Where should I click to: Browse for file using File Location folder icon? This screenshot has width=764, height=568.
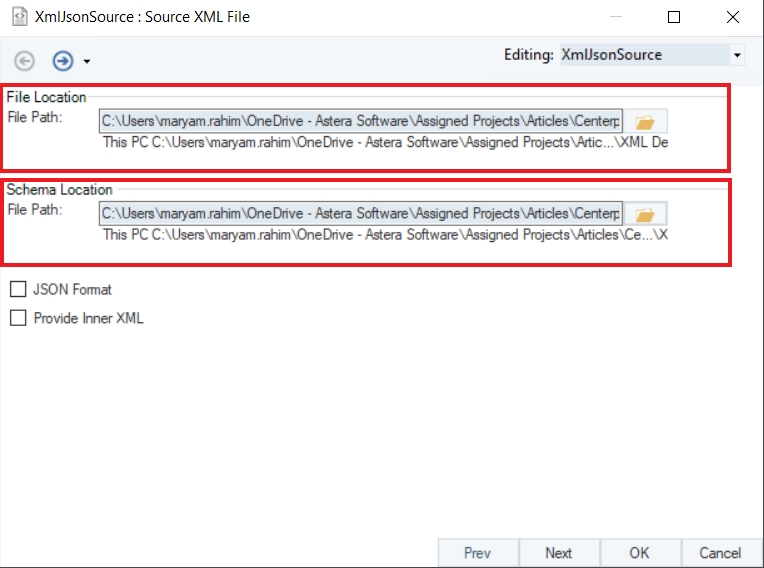point(645,121)
